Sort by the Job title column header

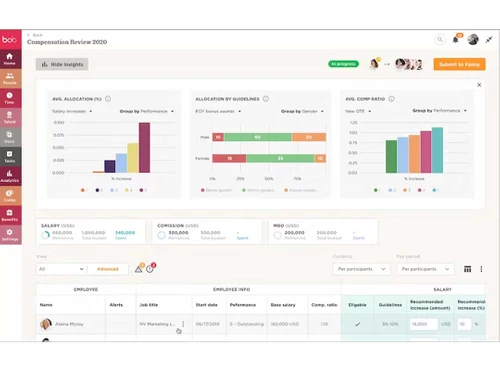coord(149,305)
